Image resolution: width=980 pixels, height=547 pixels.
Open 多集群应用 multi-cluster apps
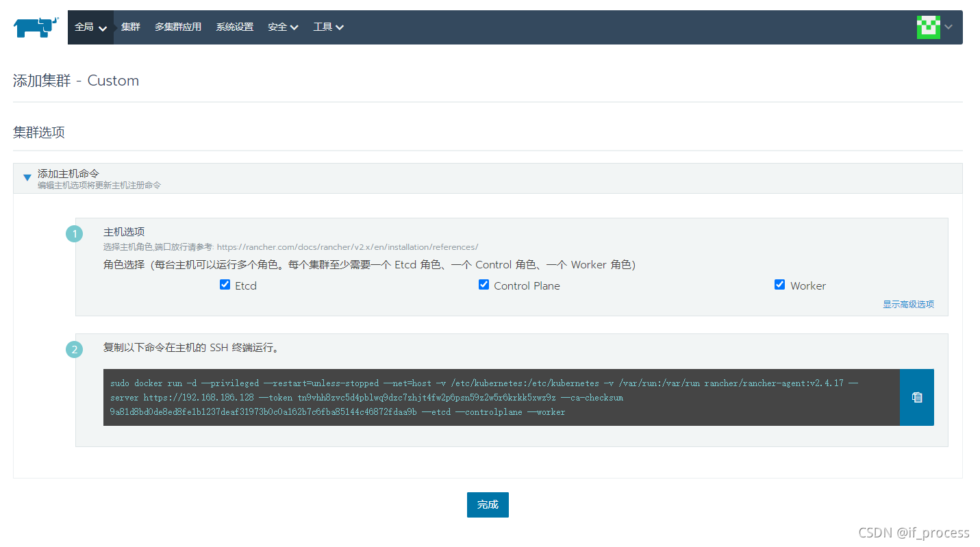pos(178,27)
